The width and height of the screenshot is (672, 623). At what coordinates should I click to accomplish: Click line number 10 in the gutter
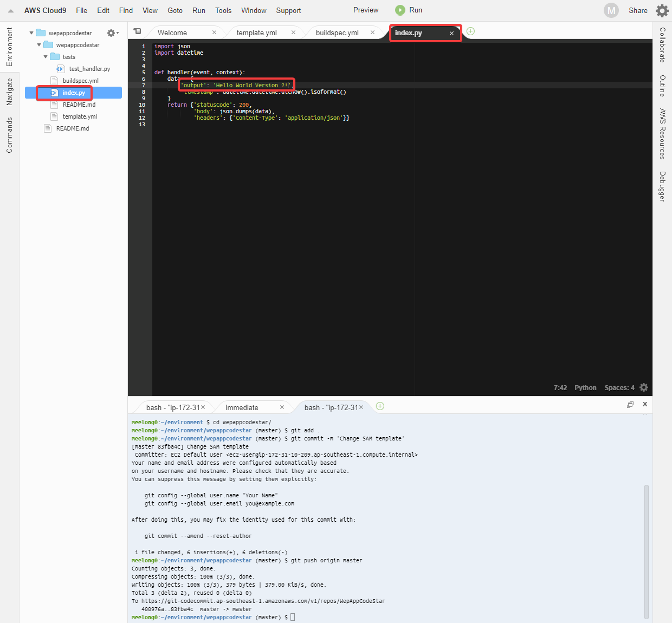pos(142,105)
